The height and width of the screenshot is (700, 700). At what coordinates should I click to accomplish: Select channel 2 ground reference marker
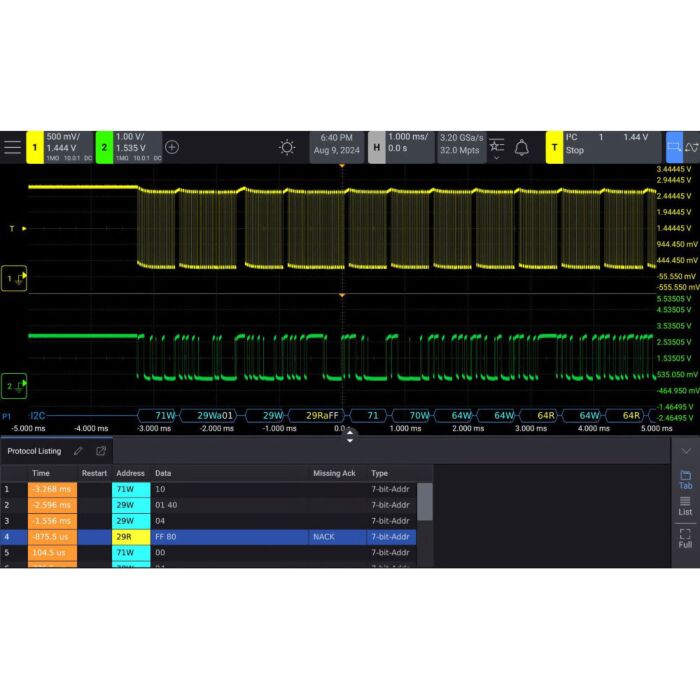click(14, 386)
